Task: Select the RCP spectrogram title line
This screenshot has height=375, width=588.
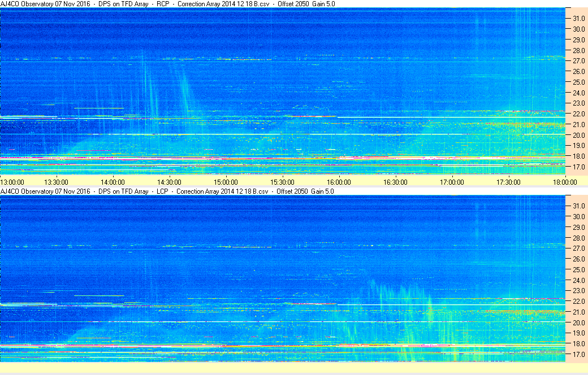Action: 167,4
